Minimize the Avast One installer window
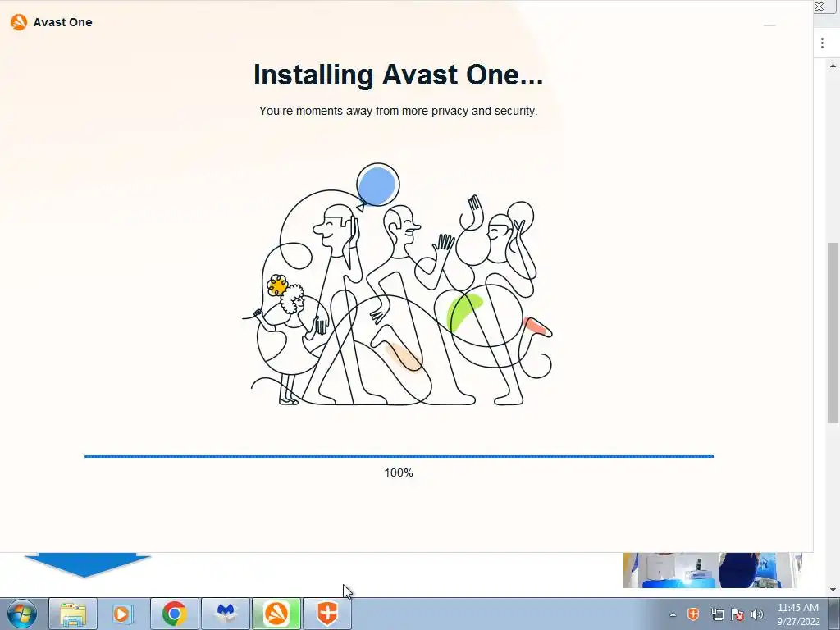Image resolution: width=840 pixels, height=630 pixels. (x=769, y=25)
